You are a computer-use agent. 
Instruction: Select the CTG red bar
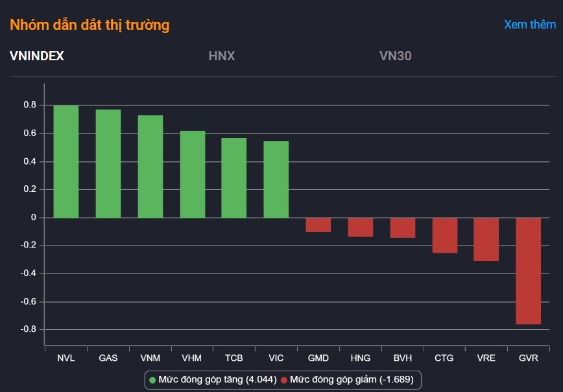pos(445,235)
